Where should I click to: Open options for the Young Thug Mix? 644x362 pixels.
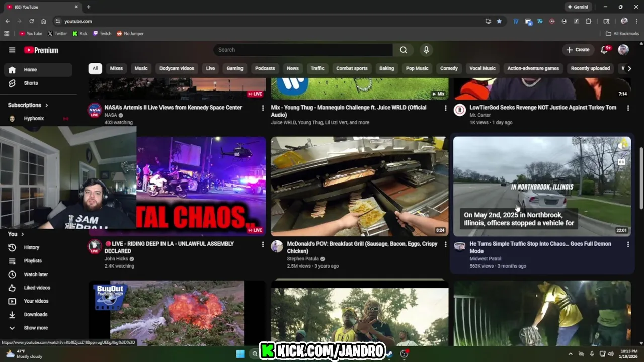point(445,108)
